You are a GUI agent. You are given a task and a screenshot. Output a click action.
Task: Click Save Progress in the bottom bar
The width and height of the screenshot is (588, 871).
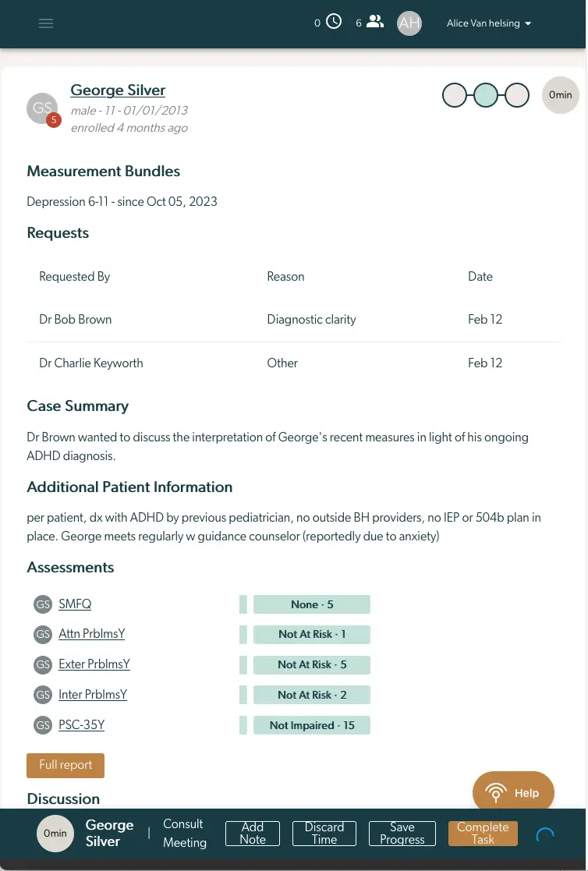402,833
